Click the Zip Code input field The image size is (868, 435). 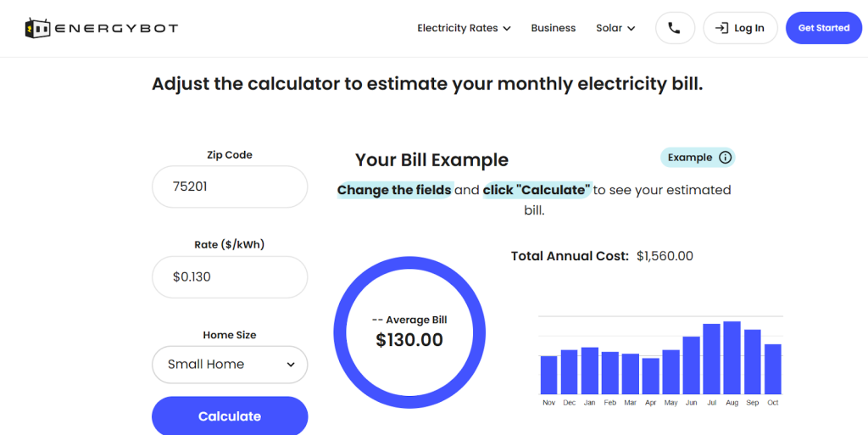click(x=230, y=187)
